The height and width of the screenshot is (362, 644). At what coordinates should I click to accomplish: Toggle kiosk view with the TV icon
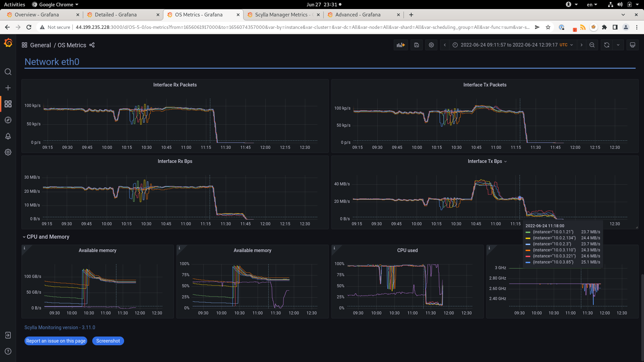click(x=633, y=45)
